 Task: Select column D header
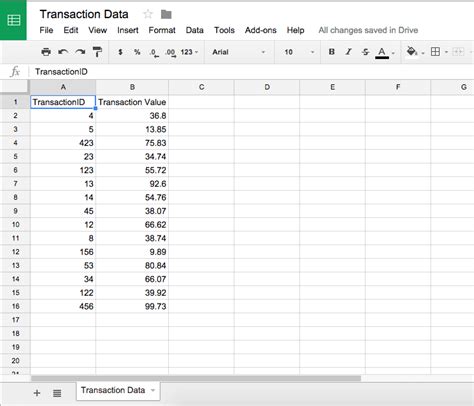tap(267, 87)
